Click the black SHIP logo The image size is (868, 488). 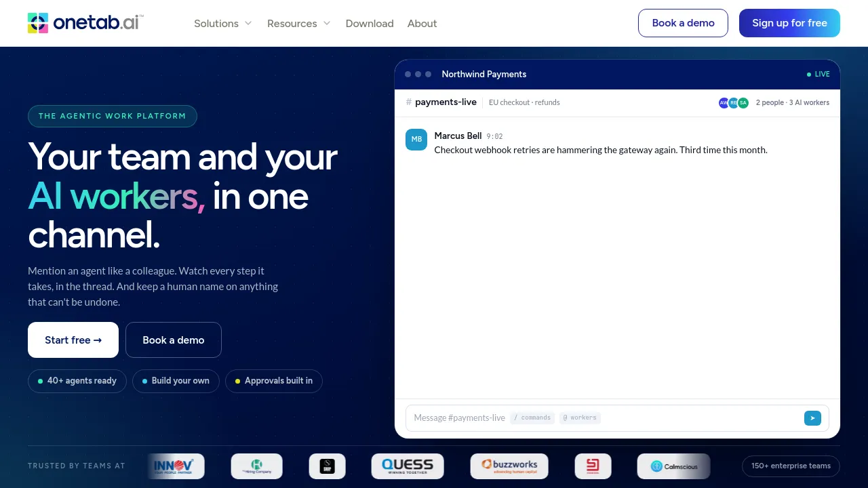[x=327, y=466]
